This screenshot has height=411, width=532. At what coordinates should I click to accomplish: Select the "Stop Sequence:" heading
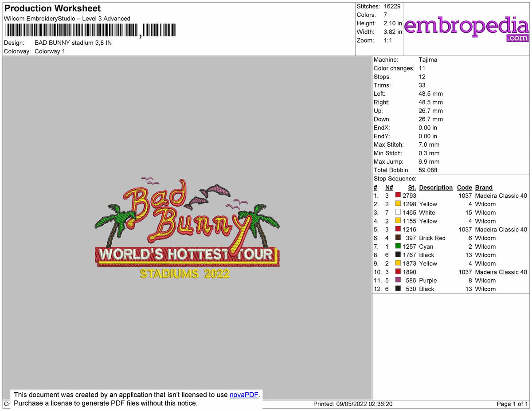[395, 179]
